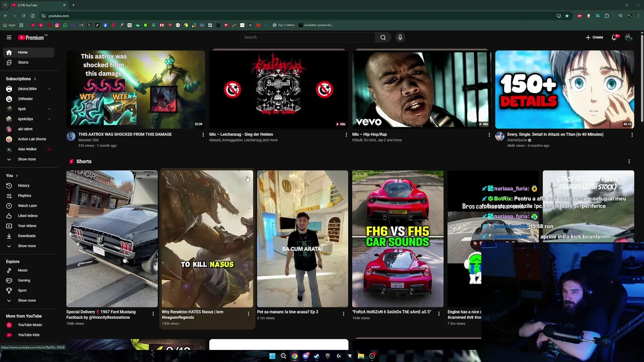This screenshot has width=644, height=362.
Task: Start voice search with the microphone
Action: (400, 37)
